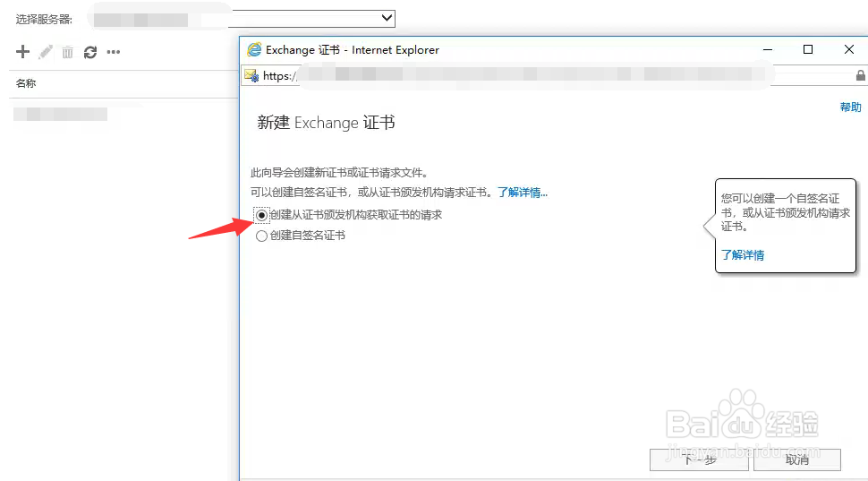Click the pencil edit icon in the toolbar
Screen dimensions: 868x481
(46, 52)
